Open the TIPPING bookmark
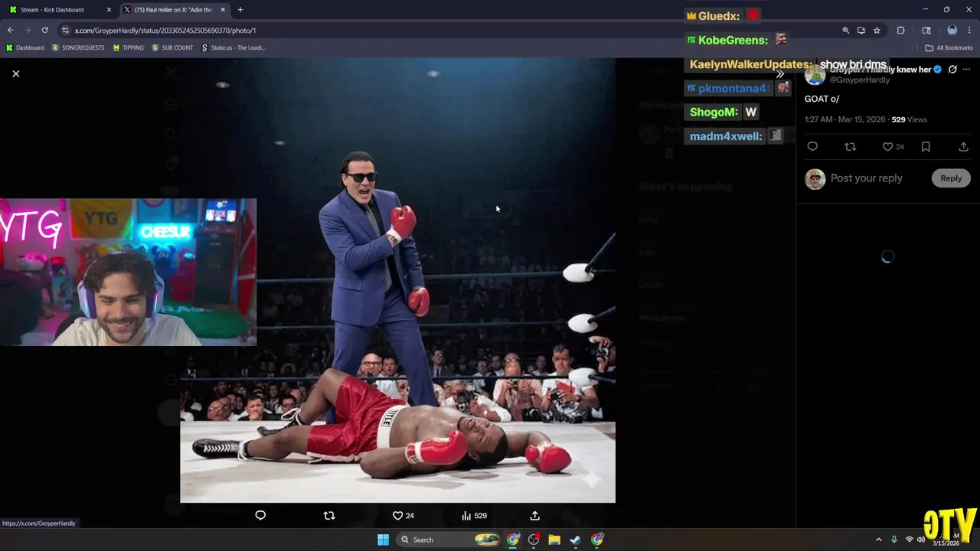This screenshot has height=551, width=980. [x=128, y=47]
